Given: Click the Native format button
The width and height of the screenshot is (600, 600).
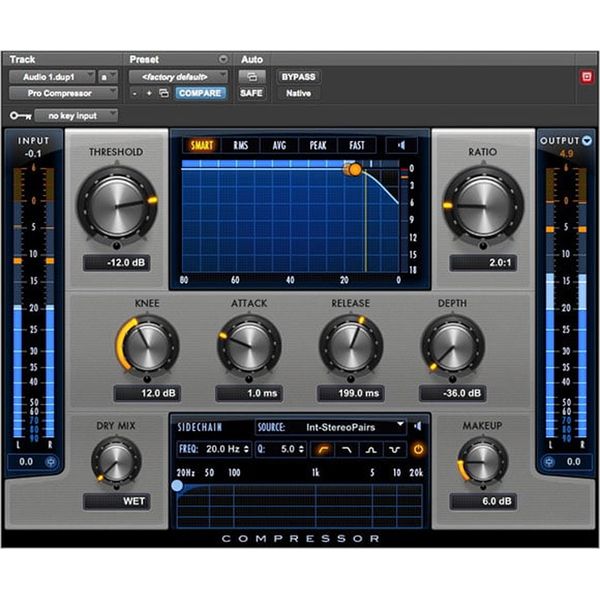Looking at the screenshot, I should [x=298, y=93].
